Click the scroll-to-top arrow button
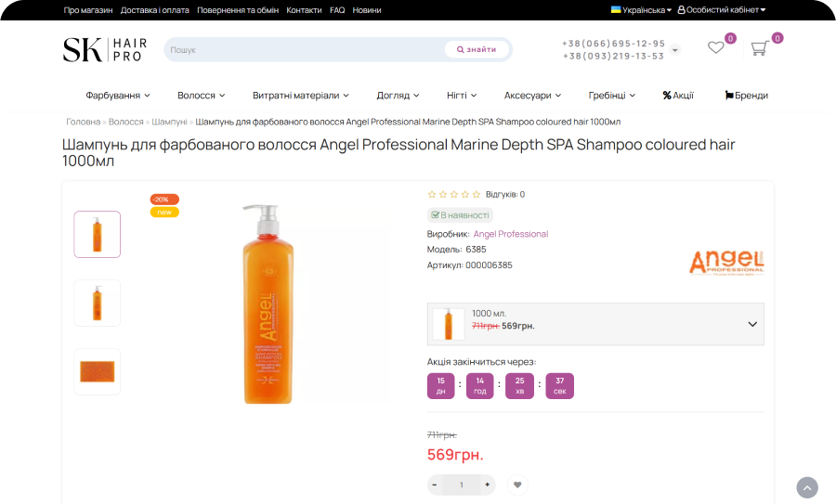The height and width of the screenshot is (504, 836). [807, 487]
